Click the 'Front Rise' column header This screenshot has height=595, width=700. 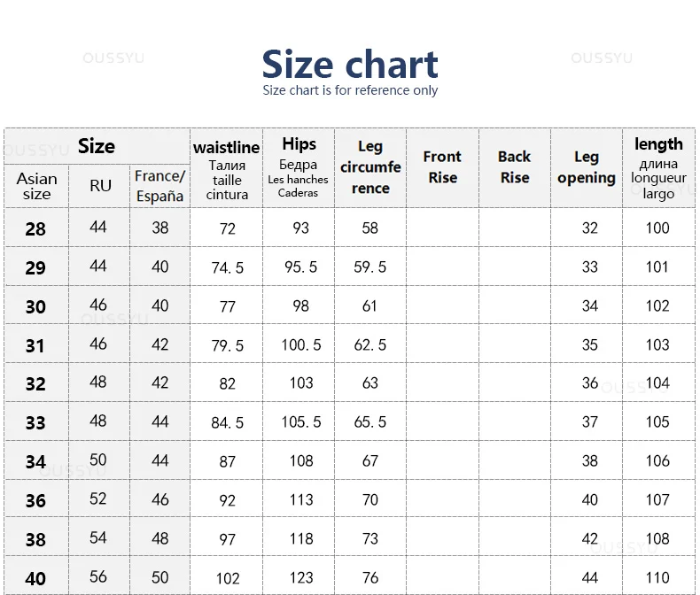click(x=442, y=166)
